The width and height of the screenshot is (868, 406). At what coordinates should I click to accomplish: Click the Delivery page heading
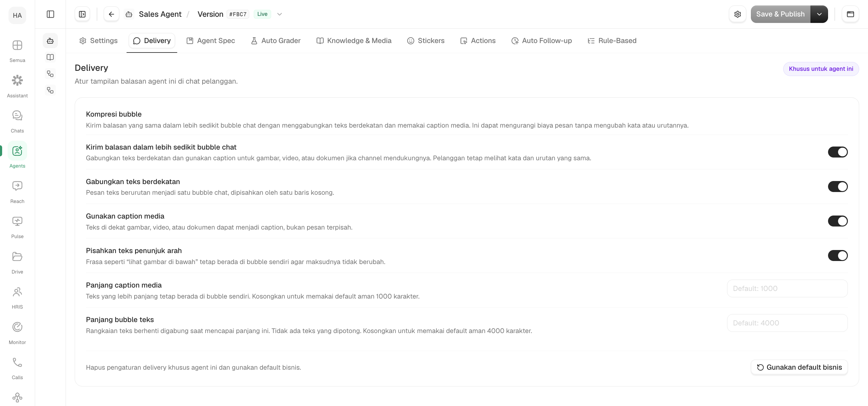point(91,68)
